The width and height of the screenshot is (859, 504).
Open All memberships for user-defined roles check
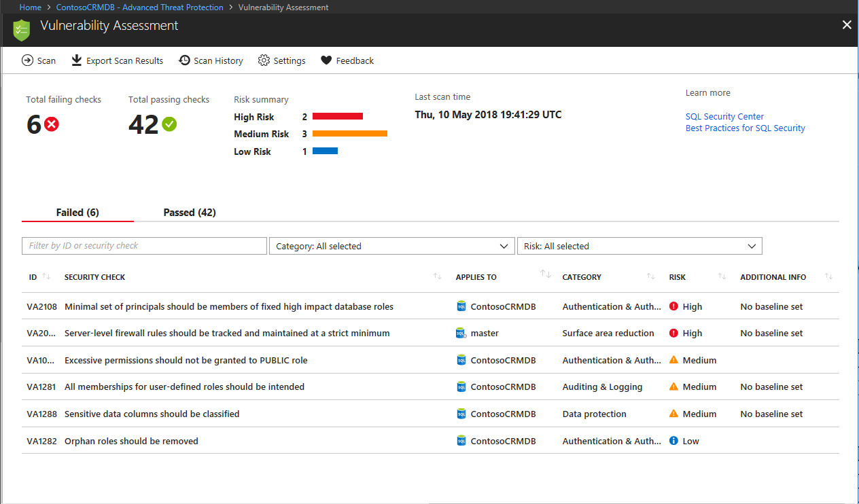184,387
